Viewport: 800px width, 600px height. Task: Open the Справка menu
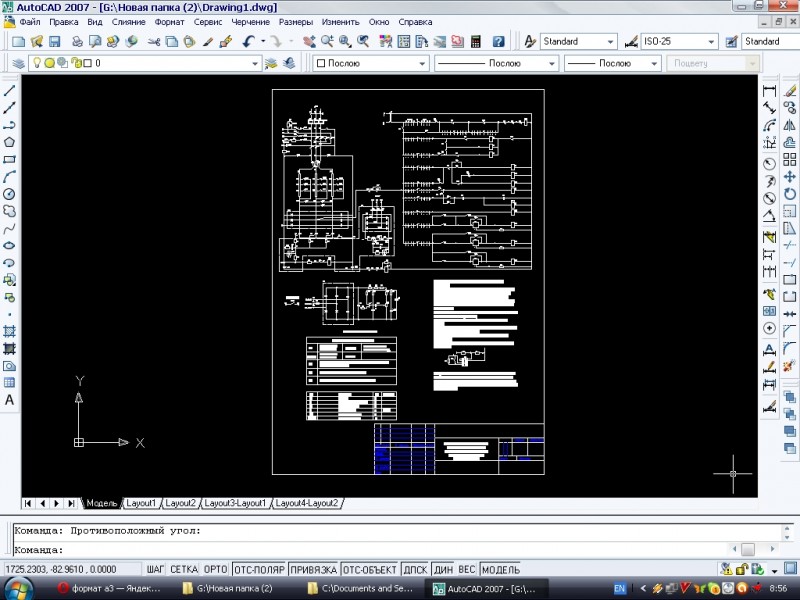(x=415, y=22)
